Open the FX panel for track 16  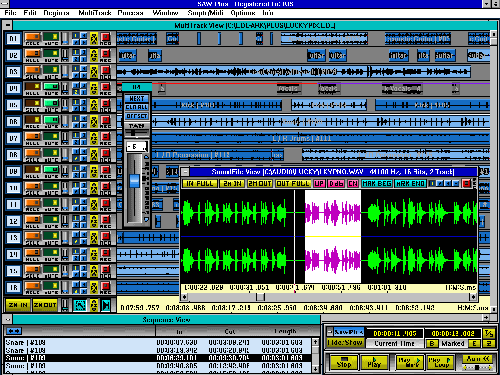[94, 287]
